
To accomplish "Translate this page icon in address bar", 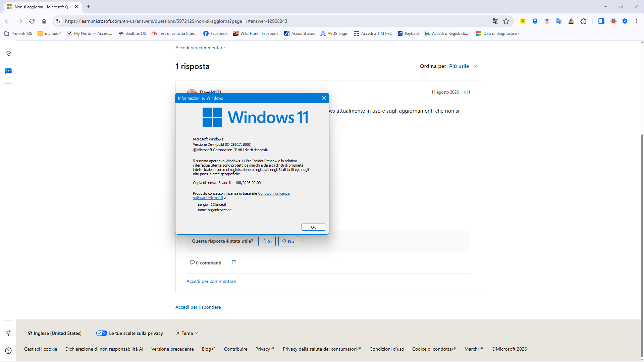I will (x=495, y=21).
